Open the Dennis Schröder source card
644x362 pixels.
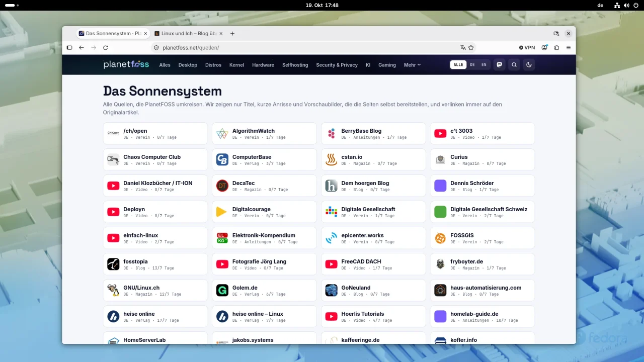pyautogui.click(x=482, y=186)
